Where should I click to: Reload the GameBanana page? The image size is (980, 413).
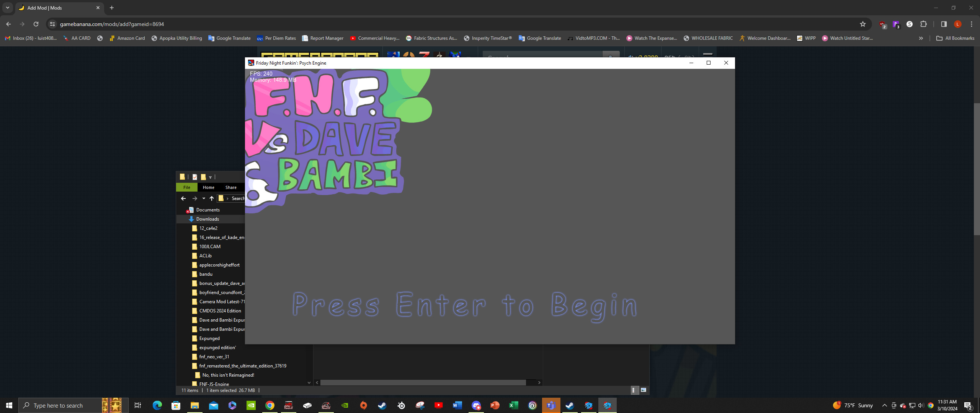click(36, 24)
